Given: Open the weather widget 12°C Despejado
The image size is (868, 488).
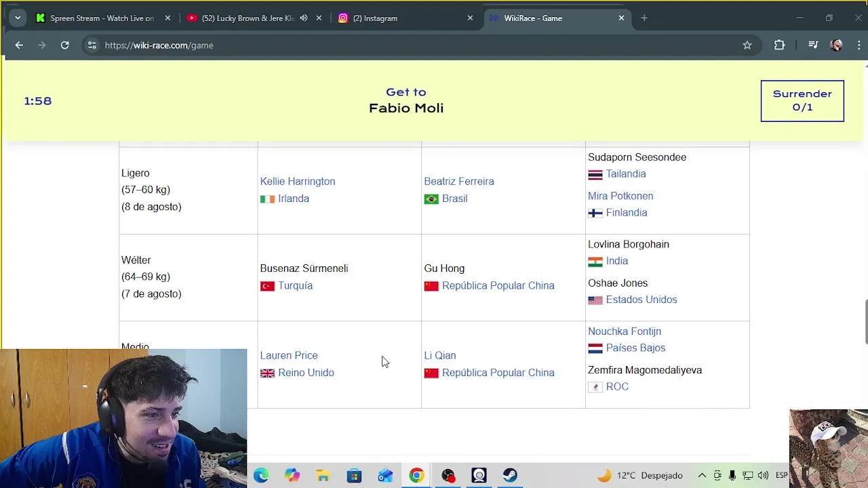Looking at the screenshot, I should pyautogui.click(x=639, y=476).
